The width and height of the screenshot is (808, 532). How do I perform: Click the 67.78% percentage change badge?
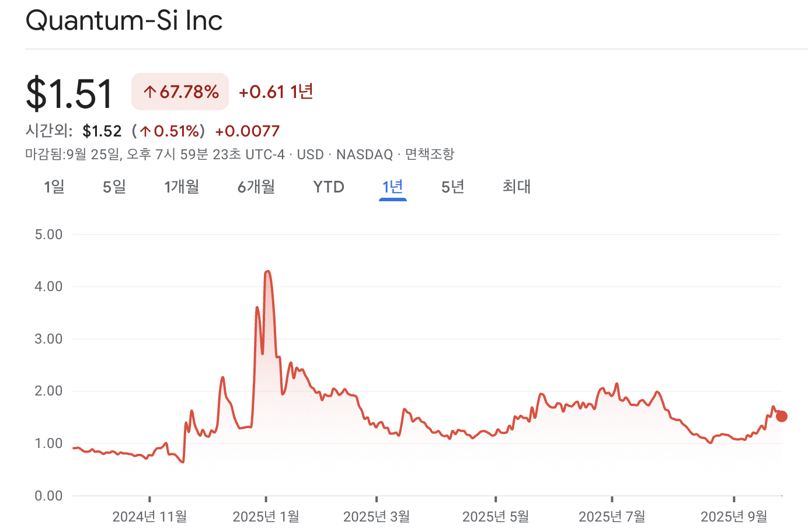180,91
